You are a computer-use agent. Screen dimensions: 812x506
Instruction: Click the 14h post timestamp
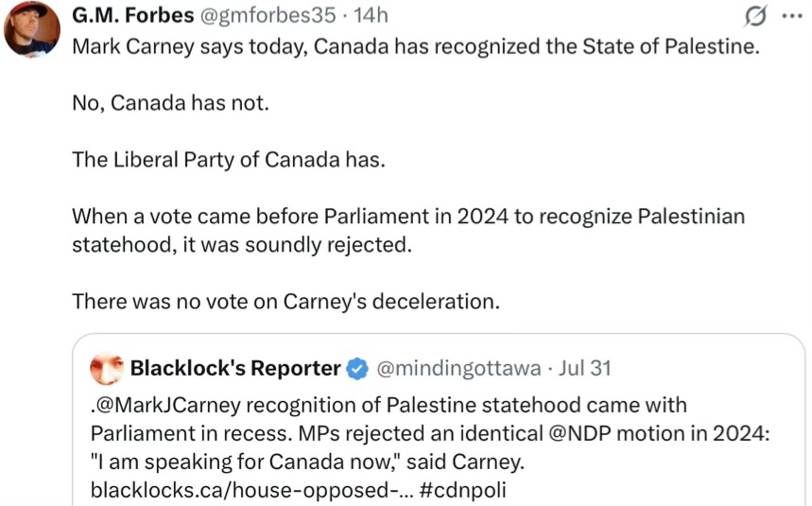(371, 15)
